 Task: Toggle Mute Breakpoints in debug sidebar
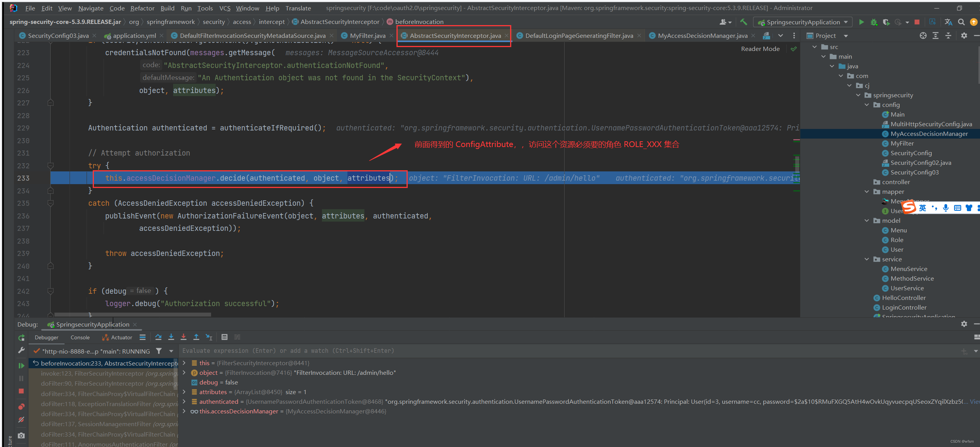pos(21,420)
